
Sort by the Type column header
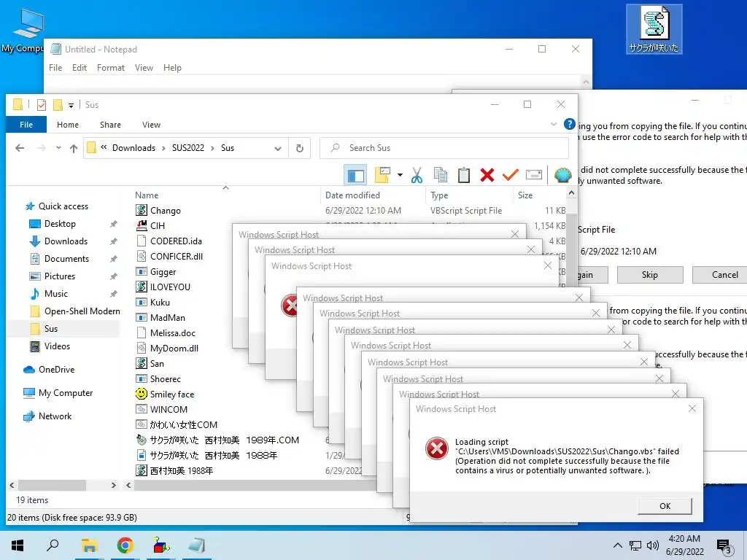click(439, 195)
